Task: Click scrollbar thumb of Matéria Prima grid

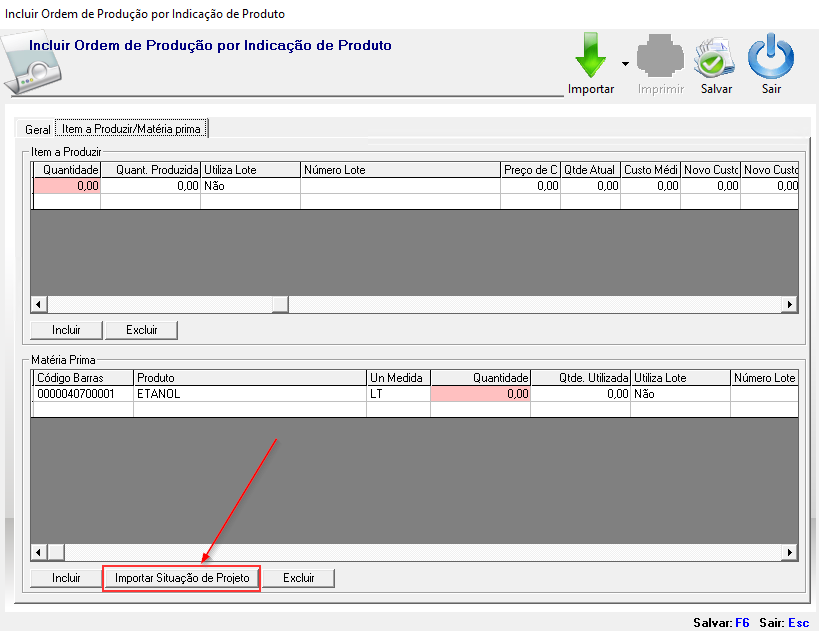Action: (56, 552)
